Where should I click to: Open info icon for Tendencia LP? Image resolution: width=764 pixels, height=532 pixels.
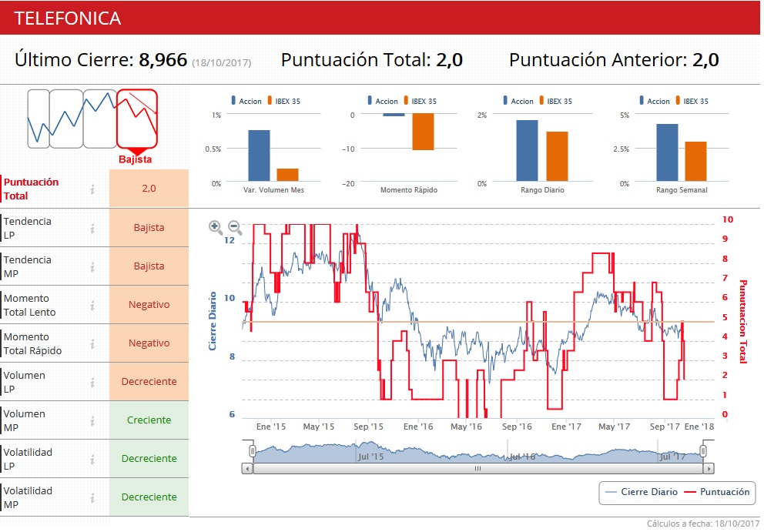click(92, 228)
